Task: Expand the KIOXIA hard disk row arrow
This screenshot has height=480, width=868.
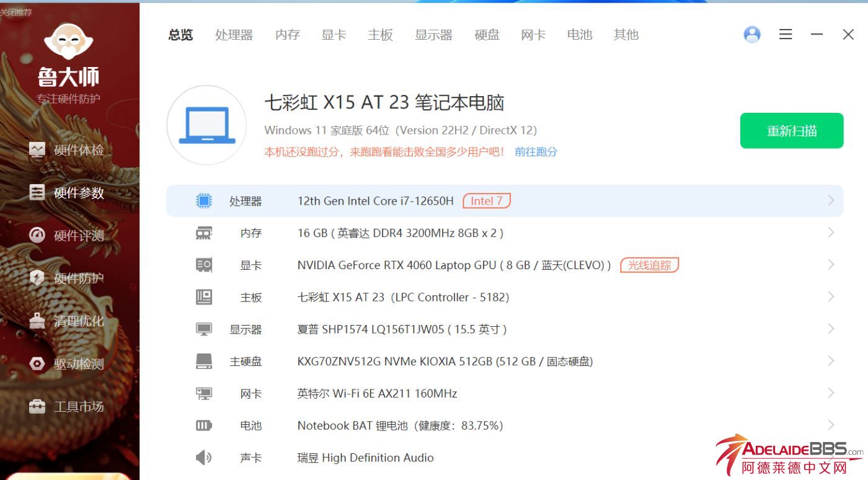Action: point(831,361)
